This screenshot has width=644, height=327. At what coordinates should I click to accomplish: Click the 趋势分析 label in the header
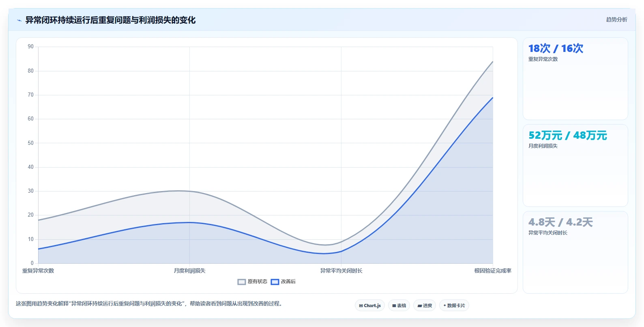click(x=616, y=19)
